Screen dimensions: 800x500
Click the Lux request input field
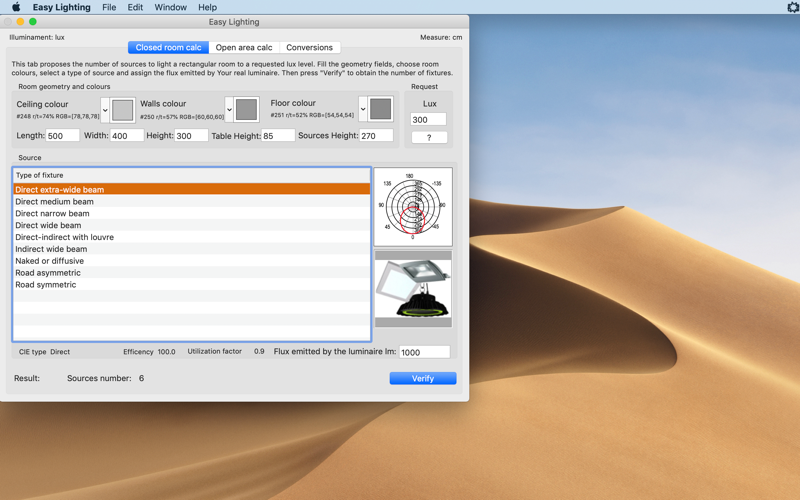click(429, 119)
